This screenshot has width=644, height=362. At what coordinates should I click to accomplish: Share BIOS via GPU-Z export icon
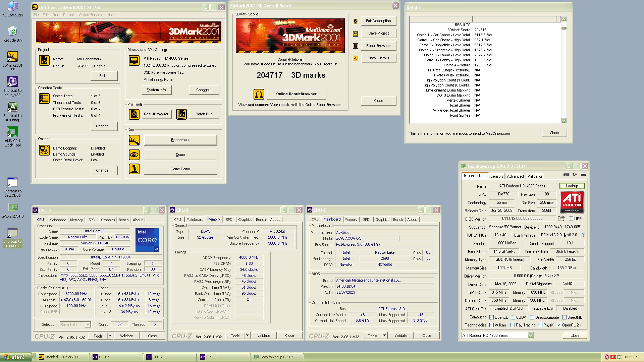[561, 219]
